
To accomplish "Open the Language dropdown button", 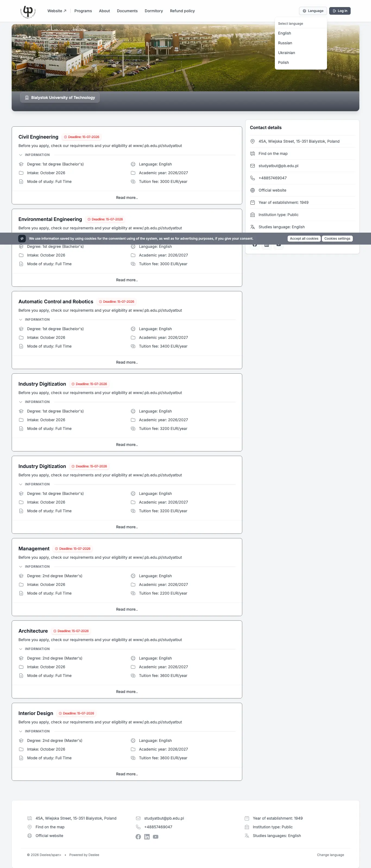I will pos(313,11).
